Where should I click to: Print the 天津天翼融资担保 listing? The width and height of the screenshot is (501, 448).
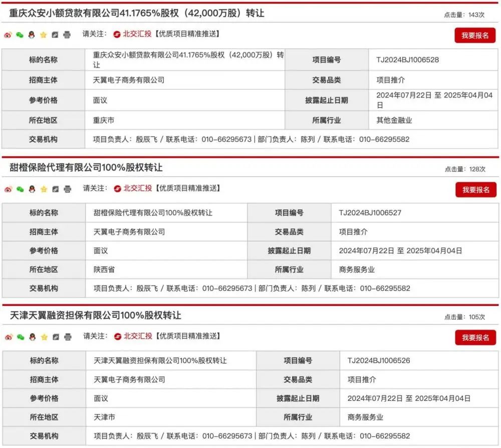[x=68, y=337]
